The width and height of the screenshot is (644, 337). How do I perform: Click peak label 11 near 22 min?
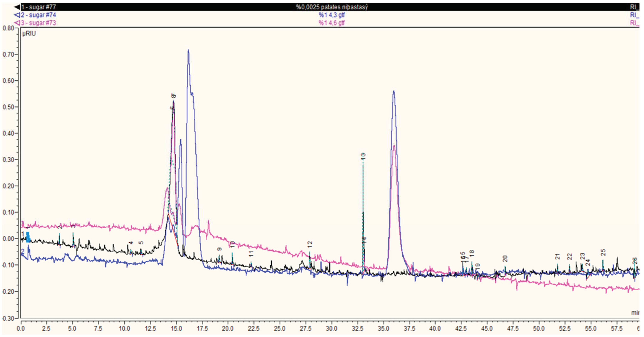(x=251, y=254)
